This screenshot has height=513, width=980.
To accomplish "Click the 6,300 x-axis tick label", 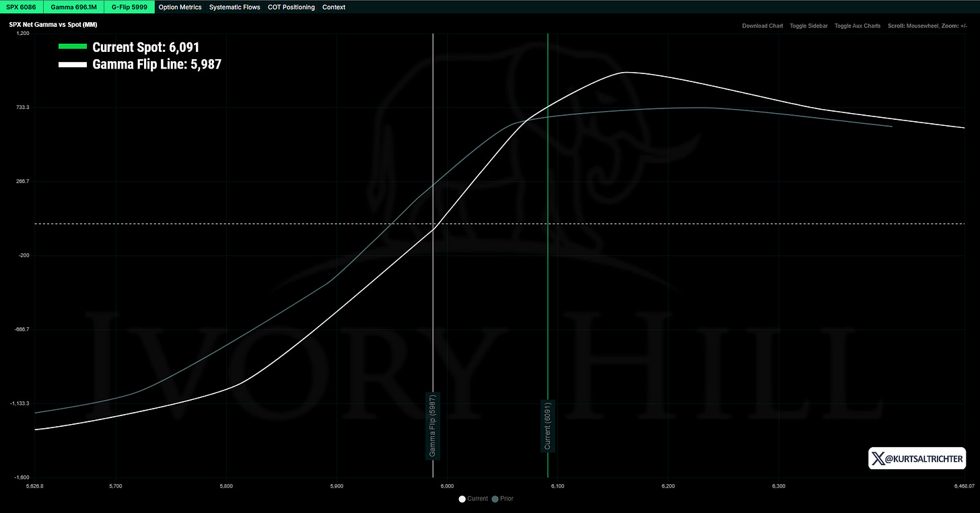I will (x=779, y=485).
